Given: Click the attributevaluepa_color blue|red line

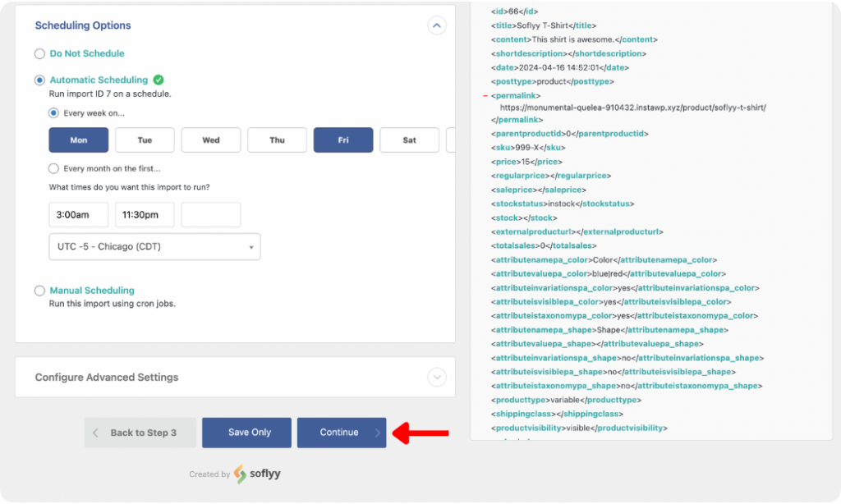Looking at the screenshot, I should click(609, 274).
